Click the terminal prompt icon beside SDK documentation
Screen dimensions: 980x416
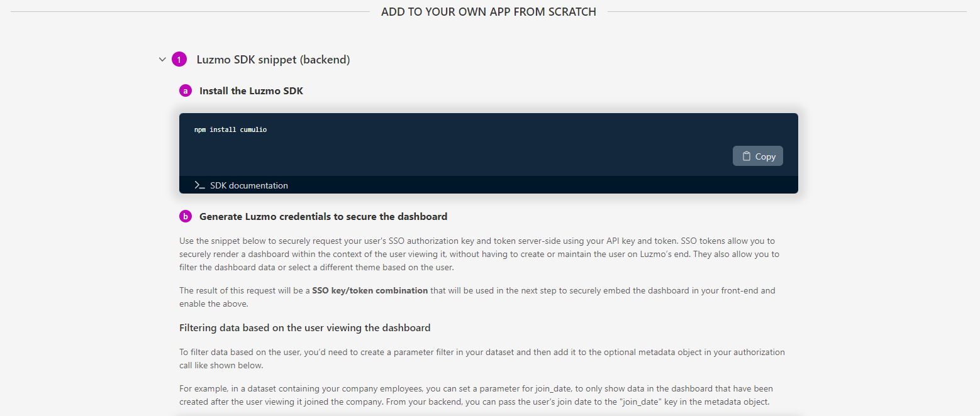coord(199,185)
